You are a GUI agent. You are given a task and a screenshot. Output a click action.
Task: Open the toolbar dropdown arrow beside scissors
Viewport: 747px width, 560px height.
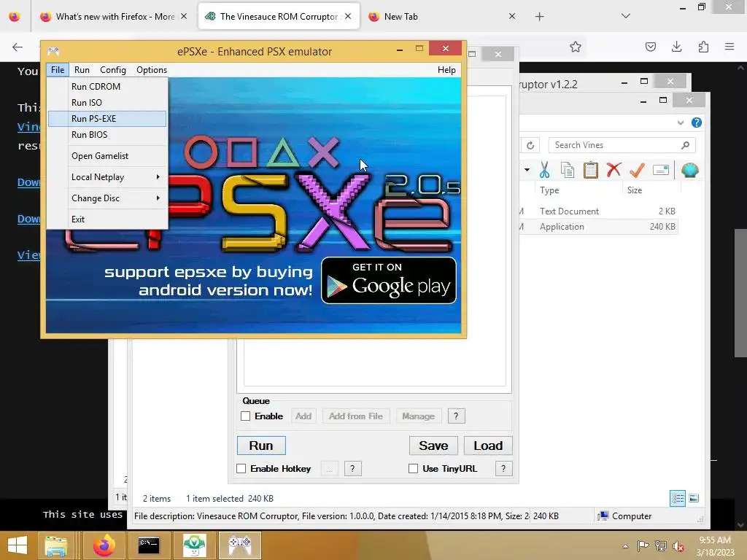click(x=527, y=170)
